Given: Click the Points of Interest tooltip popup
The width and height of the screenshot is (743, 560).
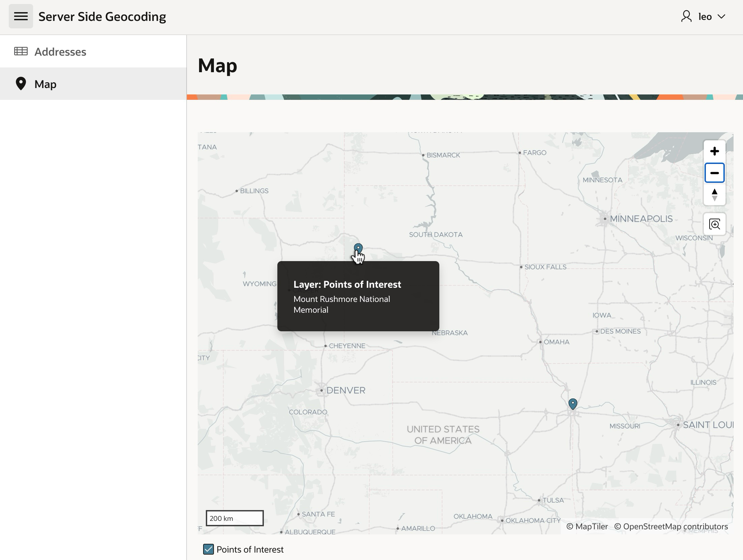Looking at the screenshot, I should click(x=358, y=296).
